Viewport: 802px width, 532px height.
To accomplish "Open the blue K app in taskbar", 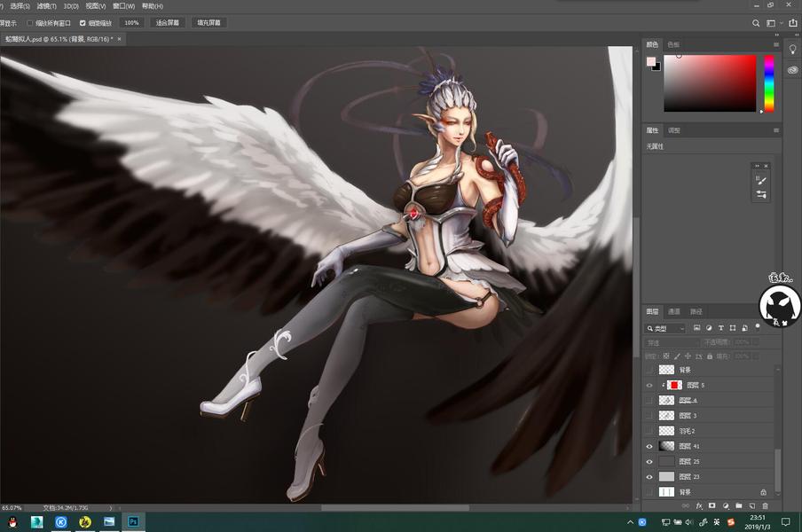I will 61,521.
